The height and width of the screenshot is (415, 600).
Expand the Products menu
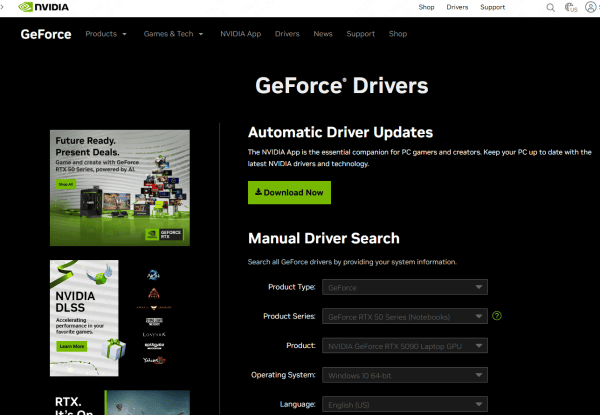click(x=106, y=34)
